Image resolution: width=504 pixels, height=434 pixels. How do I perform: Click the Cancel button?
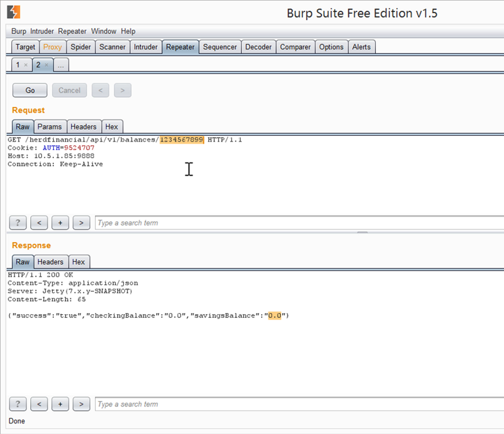pos(69,90)
